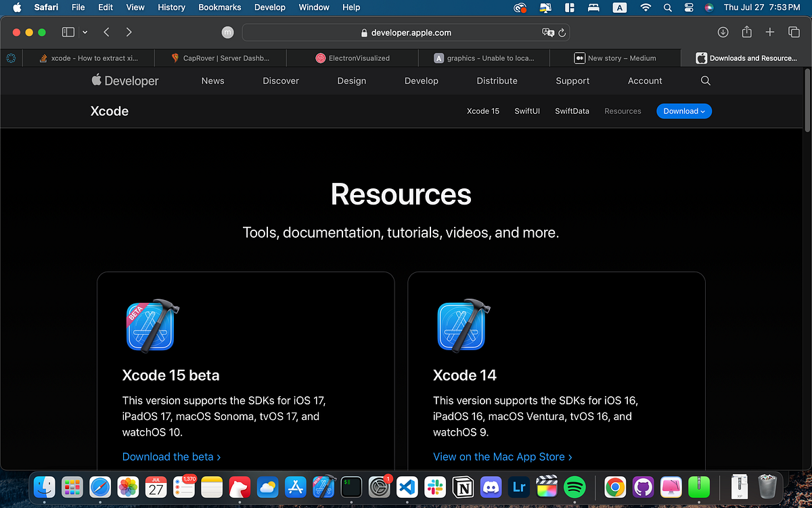
Task: Open Notion from the Dock
Action: (x=463, y=487)
